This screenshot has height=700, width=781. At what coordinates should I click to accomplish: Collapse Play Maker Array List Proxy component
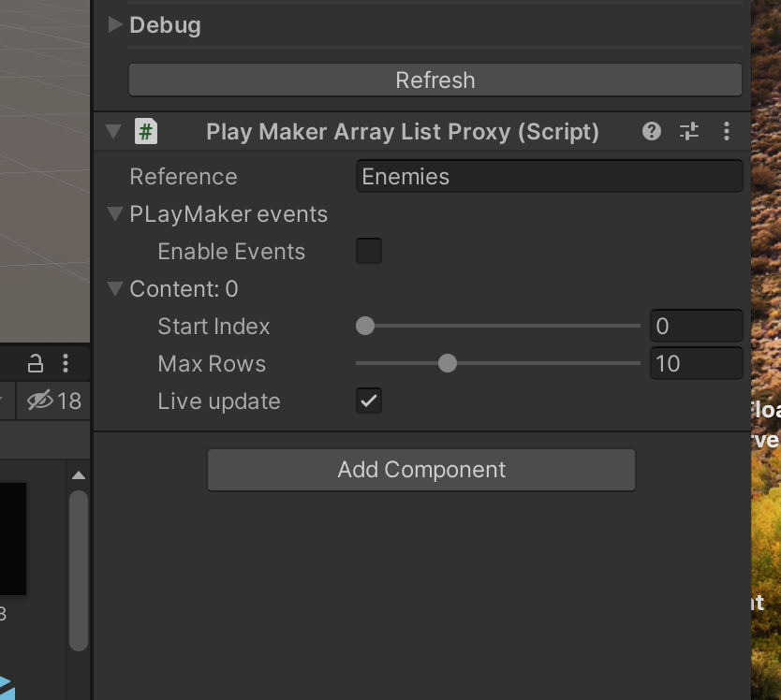[113, 131]
